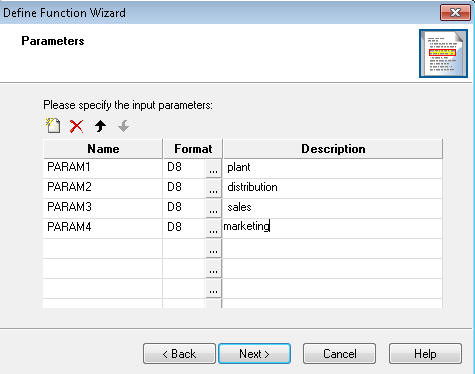This screenshot has width=475, height=374.
Task: Move the parameter up with black arrow
Action: click(x=100, y=126)
